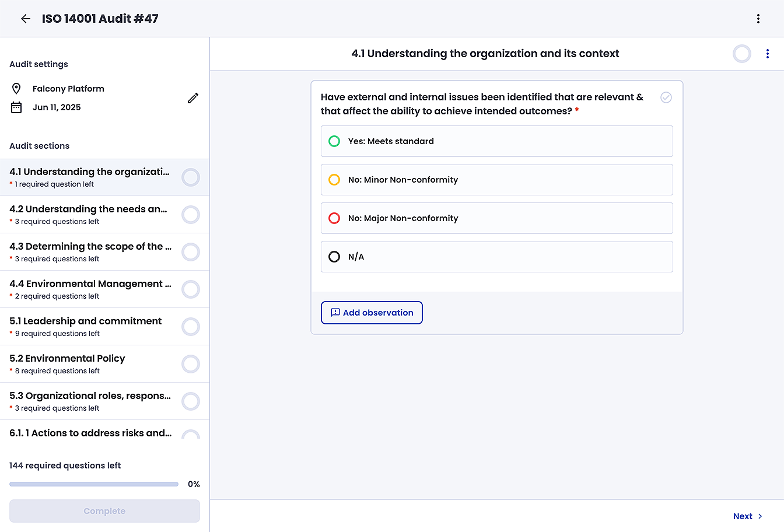Open section 4.1 options menu with blue dots
Viewport: 784px width, 532px height.
point(768,54)
